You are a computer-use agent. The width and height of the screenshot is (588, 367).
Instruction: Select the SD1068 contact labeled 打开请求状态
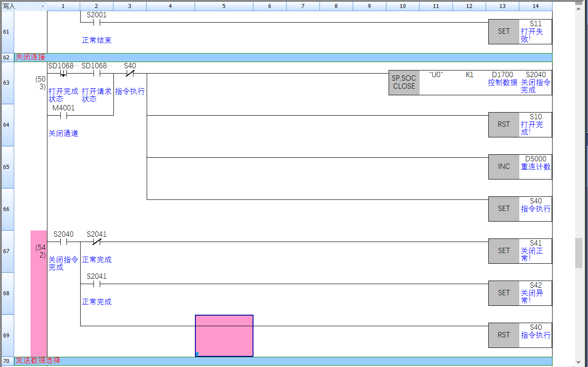pyautogui.click(x=97, y=74)
